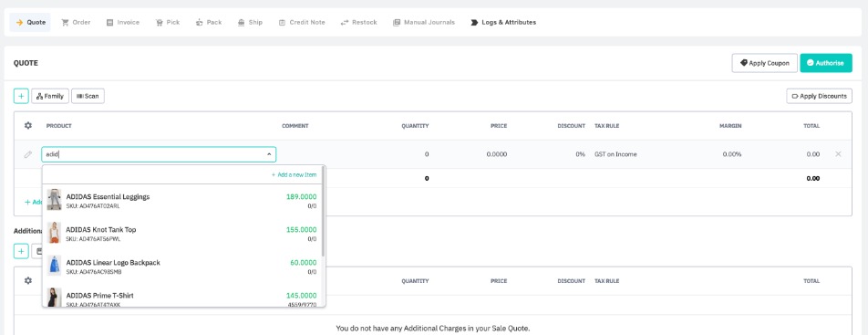Click the ADIDAS Knot Tank Top thumbnail
Viewport: 868px width, 335px height.
pyautogui.click(x=54, y=233)
